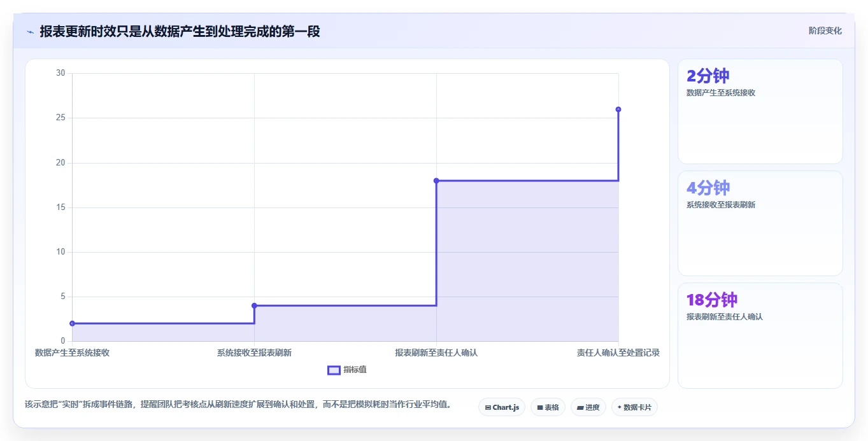The width and height of the screenshot is (868, 441).
Task: Click the title 报表更新时效只是从数据产生到处理完成的第一段
Action: pyautogui.click(x=180, y=32)
